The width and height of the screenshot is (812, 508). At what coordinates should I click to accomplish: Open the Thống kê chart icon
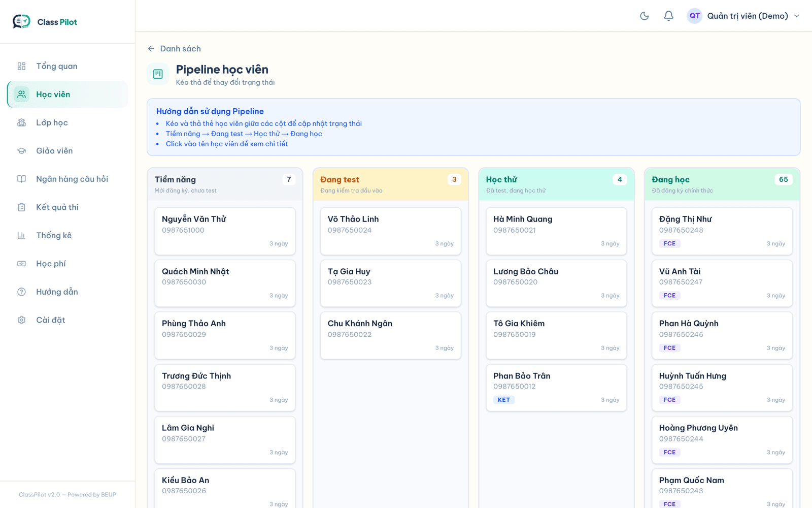[21, 235]
